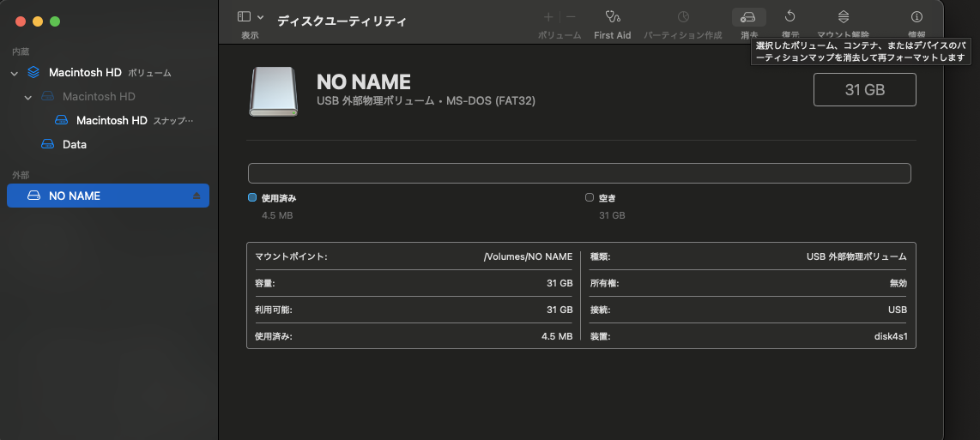Click the red close window button
Screen dimensions: 980x440
tap(20, 21)
